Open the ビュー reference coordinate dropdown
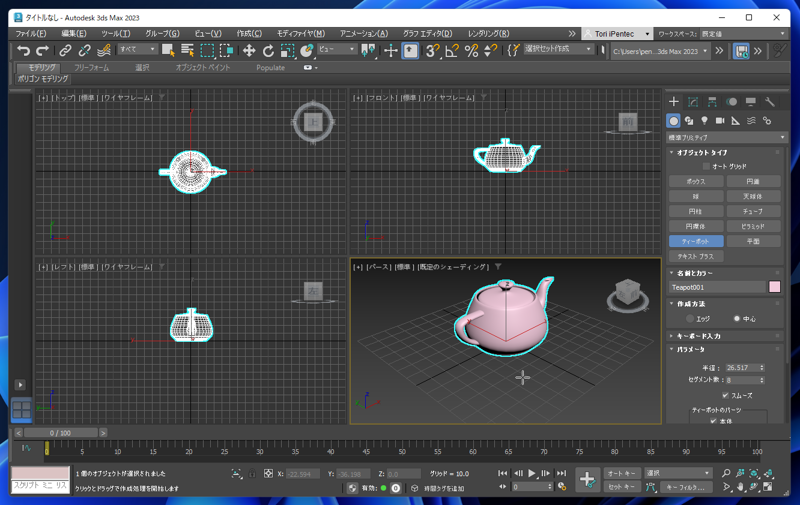Image resolution: width=800 pixels, height=505 pixels. point(337,49)
